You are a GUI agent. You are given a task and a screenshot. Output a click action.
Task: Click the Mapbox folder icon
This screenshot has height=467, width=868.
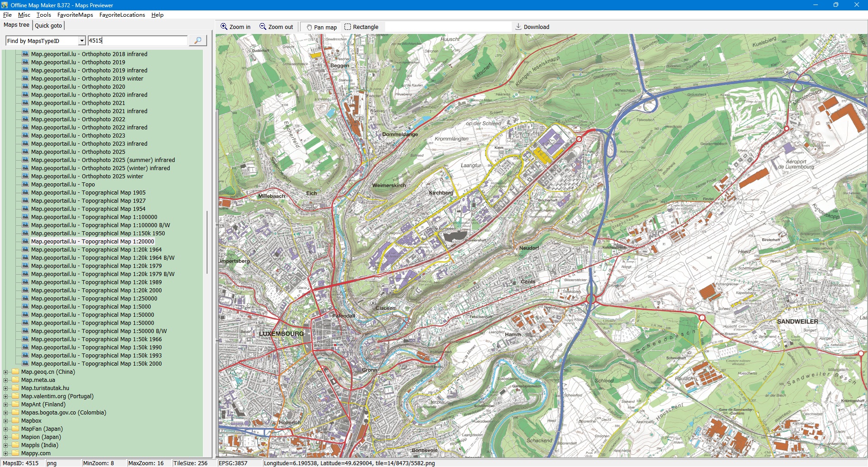point(15,421)
